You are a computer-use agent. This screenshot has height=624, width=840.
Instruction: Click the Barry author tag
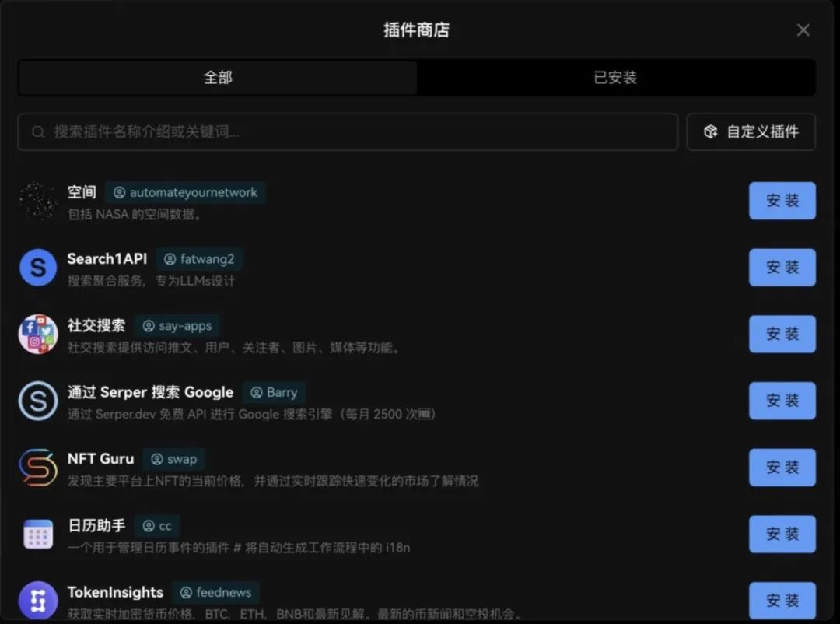(x=274, y=392)
